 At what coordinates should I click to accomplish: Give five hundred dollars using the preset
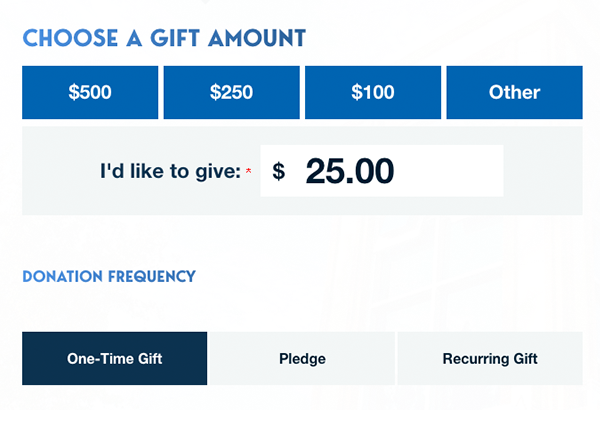tap(90, 92)
